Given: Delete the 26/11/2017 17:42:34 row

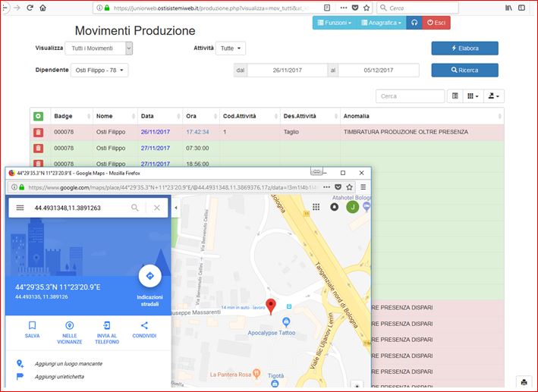Looking at the screenshot, I should point(39,132).
